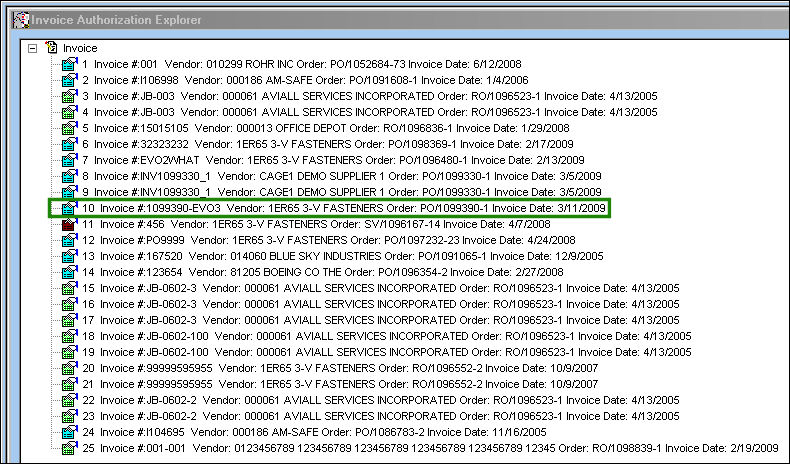Image resolution: width=790 pixels, height=464 pixels.
Task: Select row 17 invoice JB-0602-3 text
Action: 381,320
